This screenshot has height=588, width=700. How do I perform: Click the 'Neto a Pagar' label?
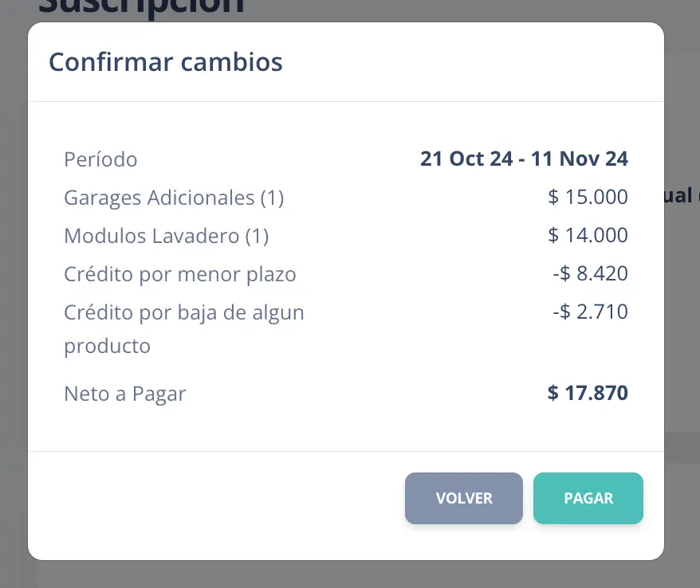(124, 394)
